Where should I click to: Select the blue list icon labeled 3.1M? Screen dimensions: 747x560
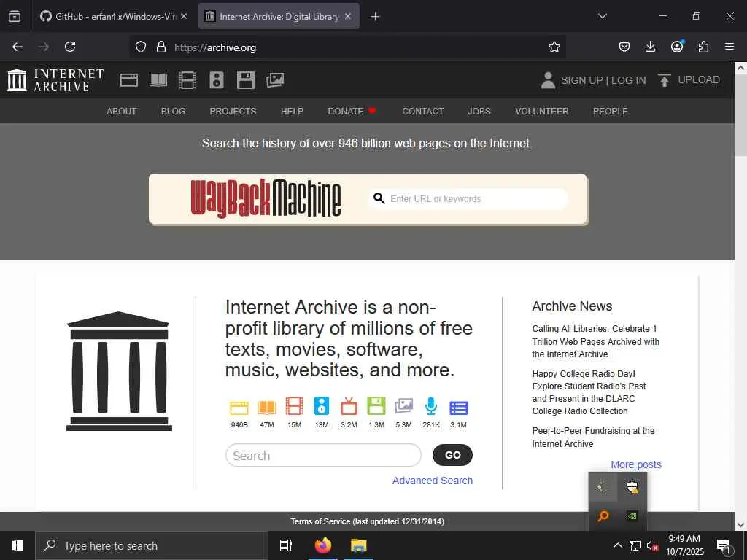(459, 408)
